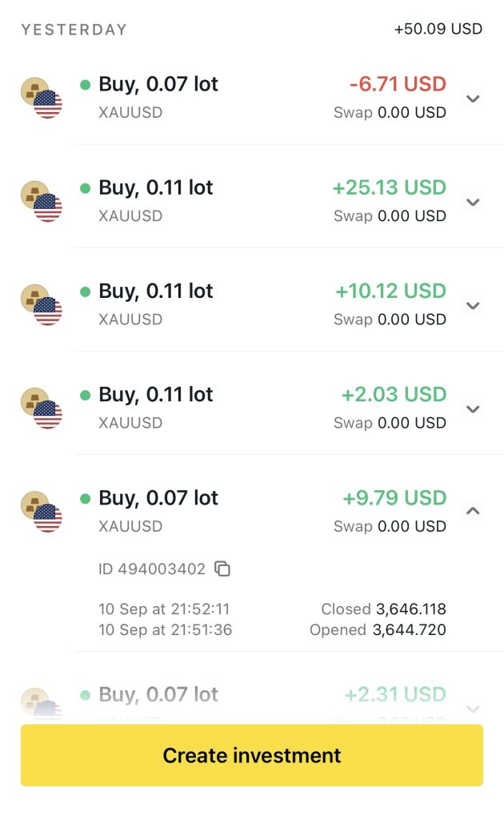The height and width of the screenshot is (820, 504).
Task: Click XAUUSD gold icon on -6.71 USD trade
Action: 41,98
